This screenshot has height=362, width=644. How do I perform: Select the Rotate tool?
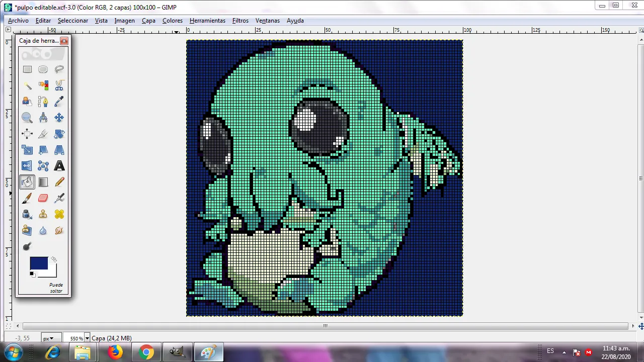(x=59, y=134)
